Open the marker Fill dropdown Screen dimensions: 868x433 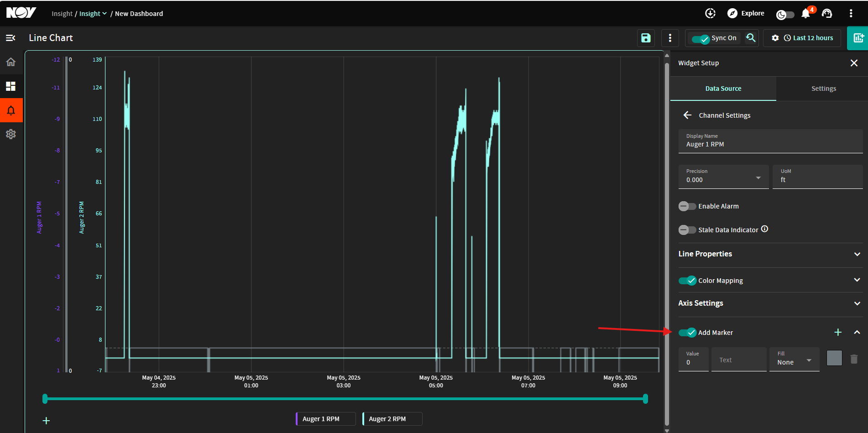[x=794, y=359]
